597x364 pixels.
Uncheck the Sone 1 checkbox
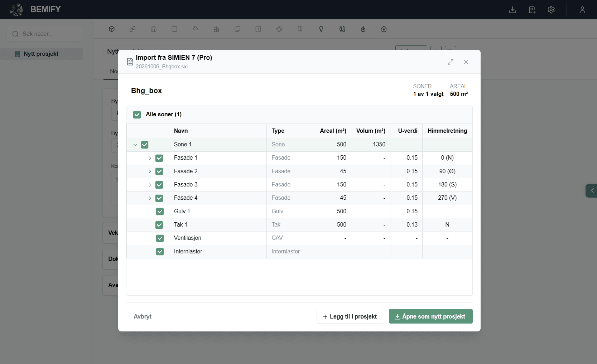coord(145,145)
